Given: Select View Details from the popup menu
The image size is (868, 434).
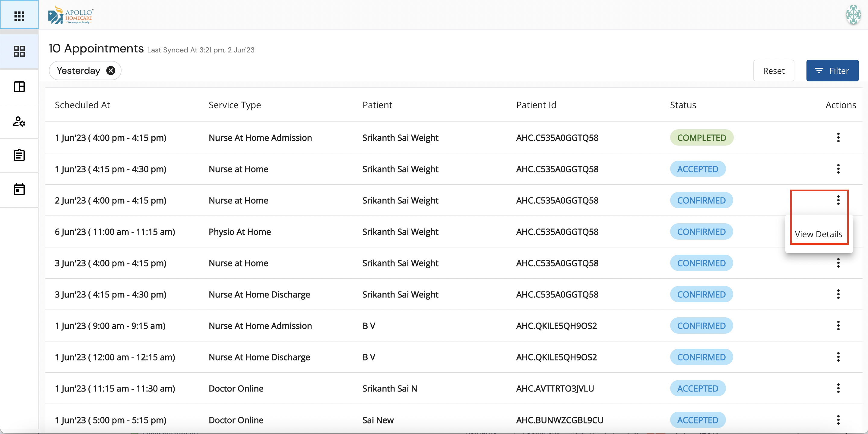Looking at the screenshot, I should click(x=818, y=234).
